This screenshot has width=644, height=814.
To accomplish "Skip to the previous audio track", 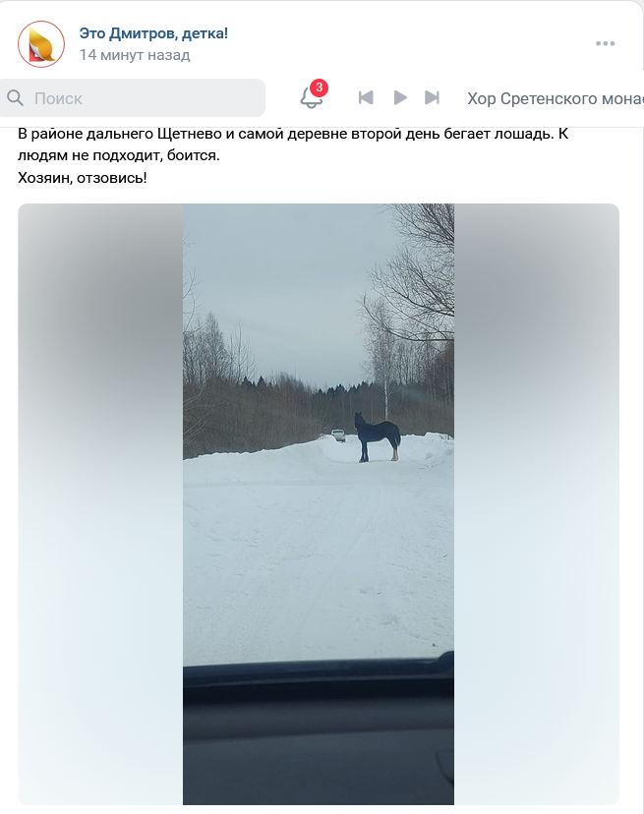I will coord(366,97).
